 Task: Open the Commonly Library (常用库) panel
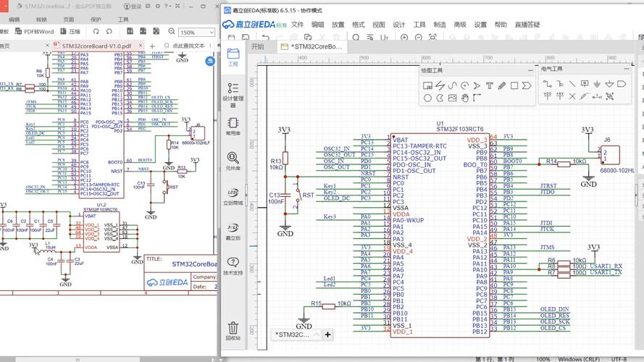[x=233, y=127]
